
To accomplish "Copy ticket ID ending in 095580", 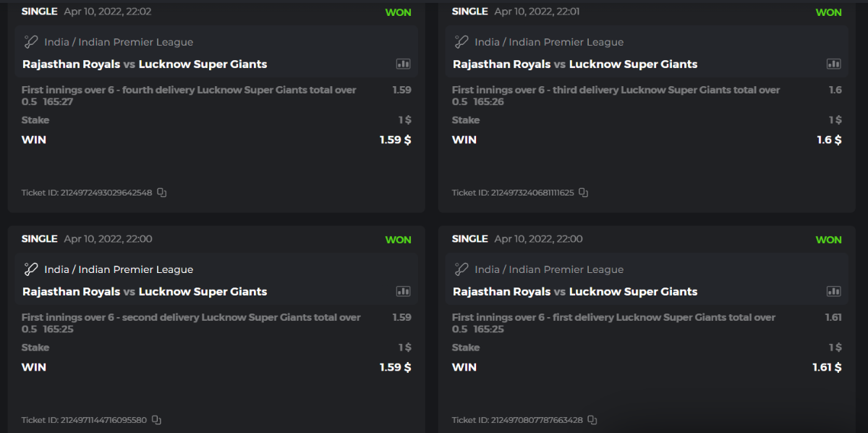I will (156, 420).
